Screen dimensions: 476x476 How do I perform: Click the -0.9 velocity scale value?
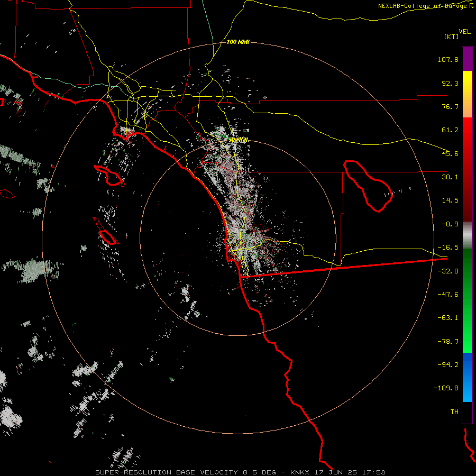pyautogui.click(x=450, y=224)
